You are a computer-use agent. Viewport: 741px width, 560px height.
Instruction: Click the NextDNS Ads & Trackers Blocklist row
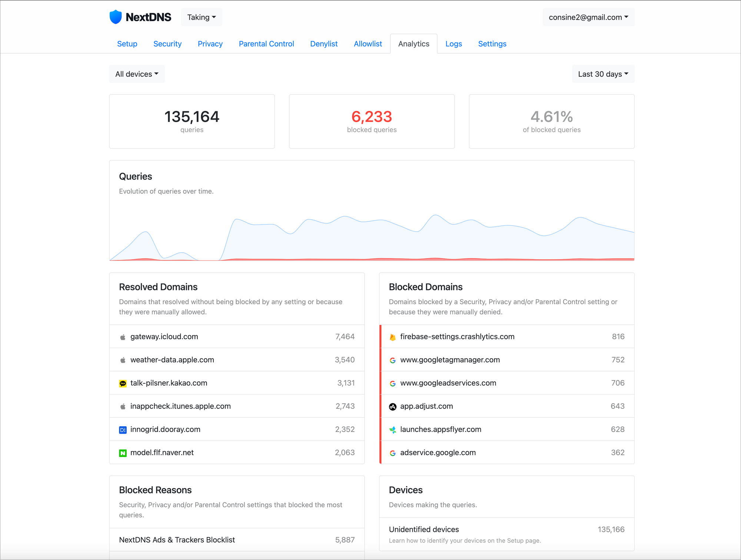[237, 540]
